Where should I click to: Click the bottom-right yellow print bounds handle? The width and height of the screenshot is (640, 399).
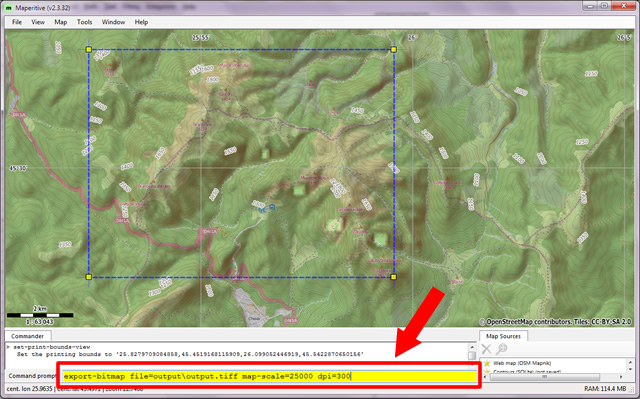393,277
